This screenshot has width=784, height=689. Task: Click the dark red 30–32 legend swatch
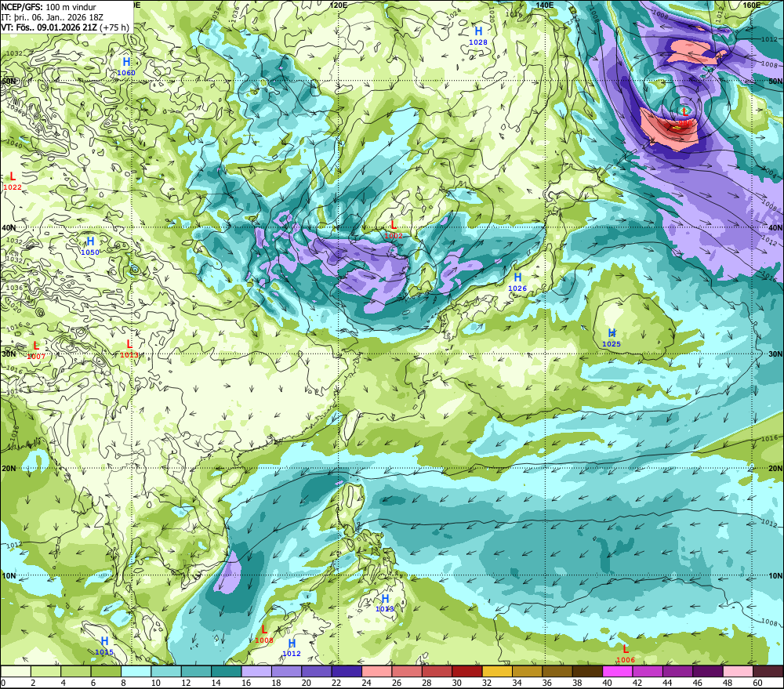[x=467, y=671]
